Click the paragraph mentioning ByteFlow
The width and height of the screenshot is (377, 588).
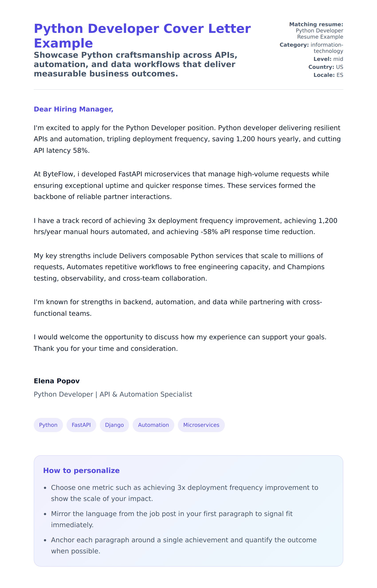tap(181, 185)
